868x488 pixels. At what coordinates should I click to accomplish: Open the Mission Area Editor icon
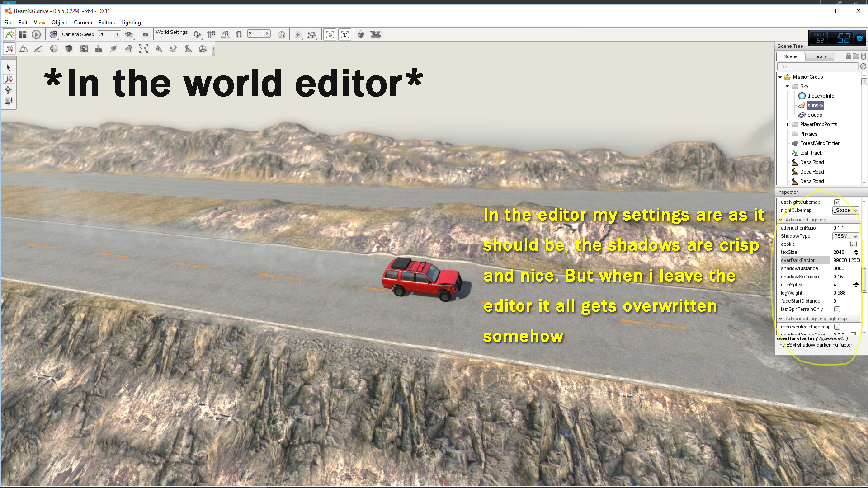coord(143,49)
